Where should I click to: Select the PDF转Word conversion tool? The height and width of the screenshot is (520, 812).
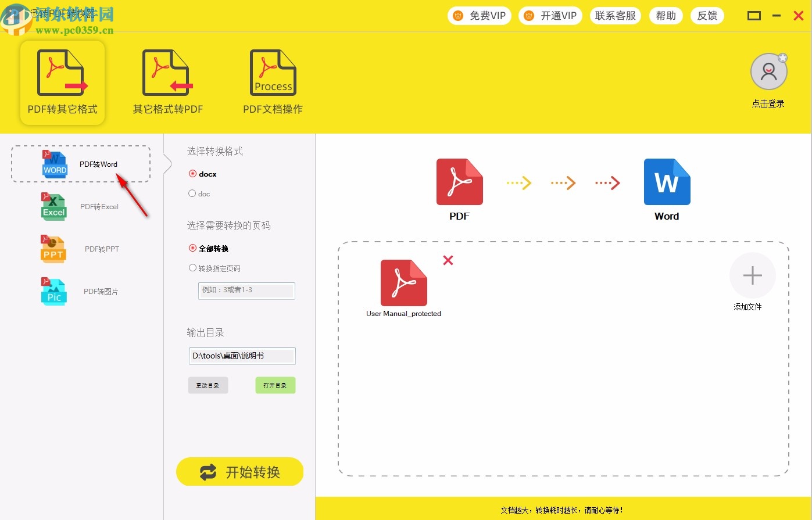click(80, 164)
